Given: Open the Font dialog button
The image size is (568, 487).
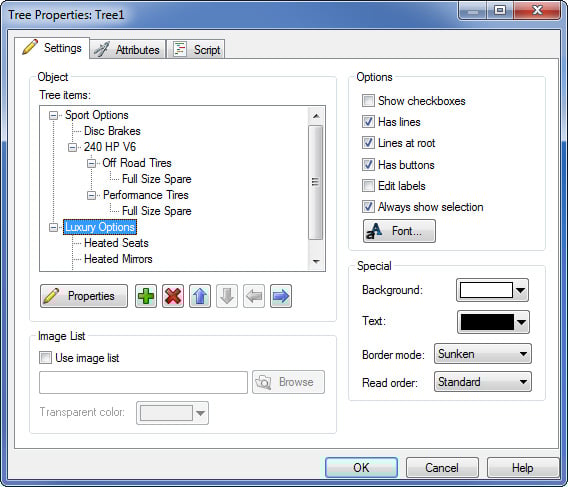Looking at the screenshot, I should (399, 231).
